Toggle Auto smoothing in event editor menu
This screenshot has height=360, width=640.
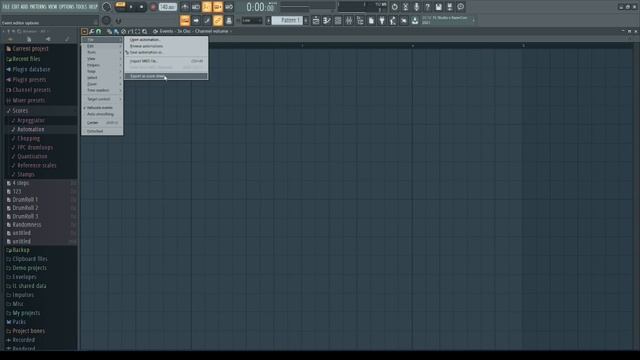102,114
